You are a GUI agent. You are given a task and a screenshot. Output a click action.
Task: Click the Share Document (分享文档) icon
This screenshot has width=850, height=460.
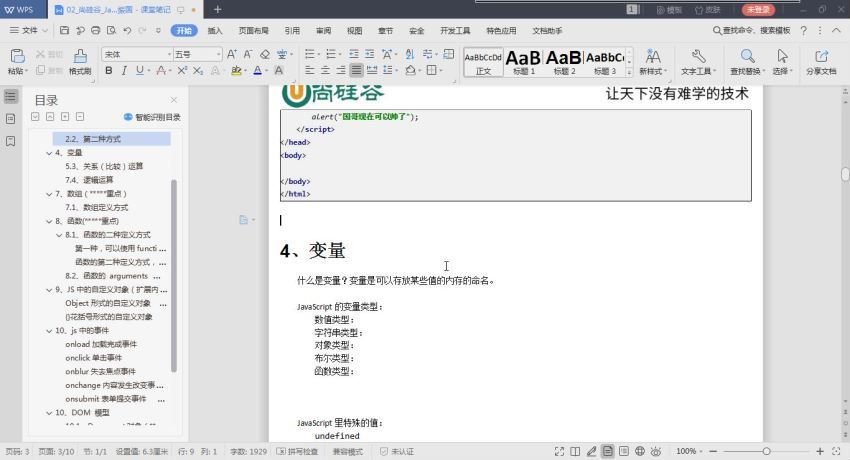coord(821,56)
